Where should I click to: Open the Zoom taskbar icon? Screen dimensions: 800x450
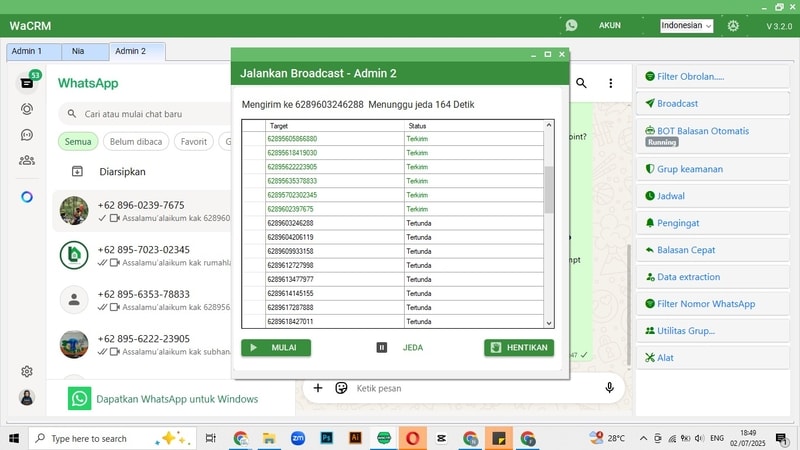(298, 438)
